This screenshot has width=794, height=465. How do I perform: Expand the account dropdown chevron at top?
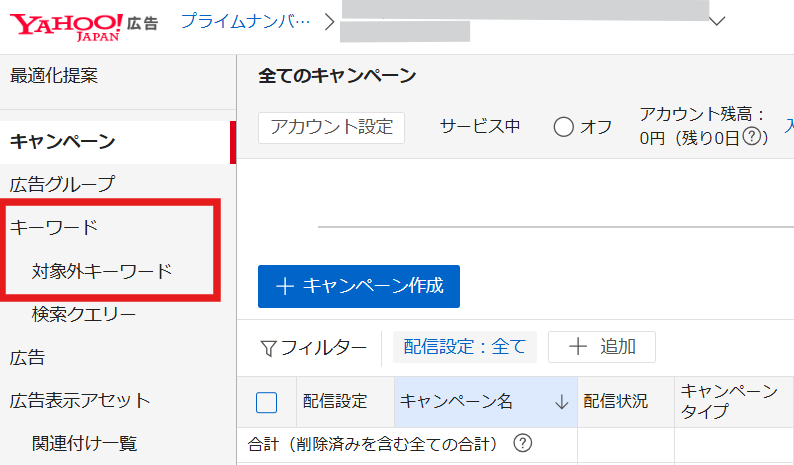coord(717,21)
